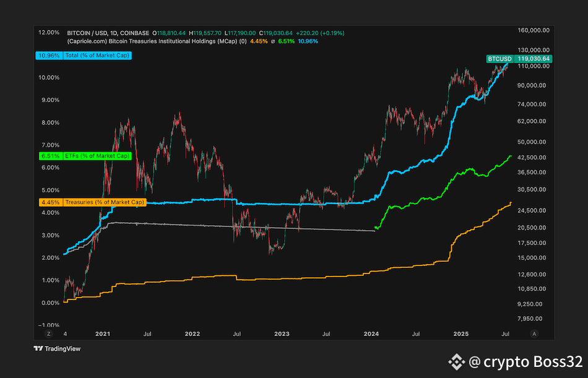This screenshot has height=378, width=588.
Task: Click the 2025 time axis label
Action: [461, 333]
